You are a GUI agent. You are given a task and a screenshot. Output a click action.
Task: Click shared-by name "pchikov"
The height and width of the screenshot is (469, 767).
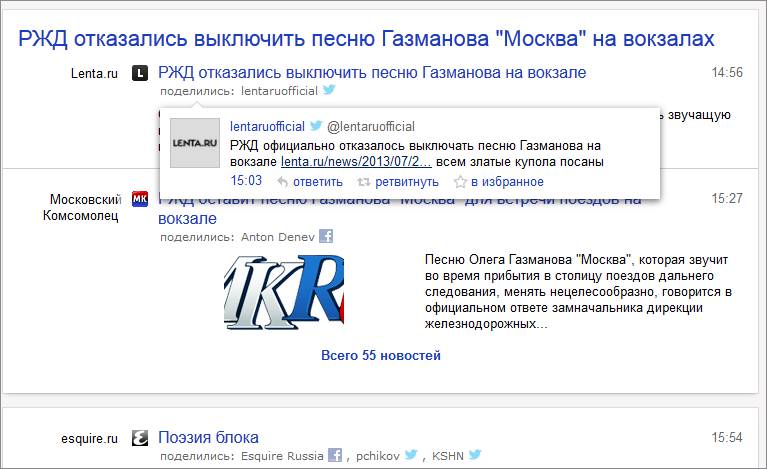pos(378,456)
